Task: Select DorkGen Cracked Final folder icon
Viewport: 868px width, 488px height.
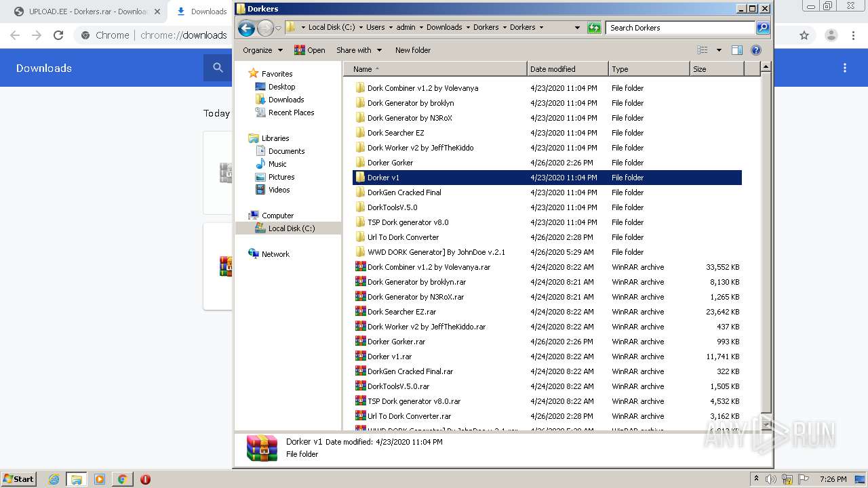Action: [360, 192]
